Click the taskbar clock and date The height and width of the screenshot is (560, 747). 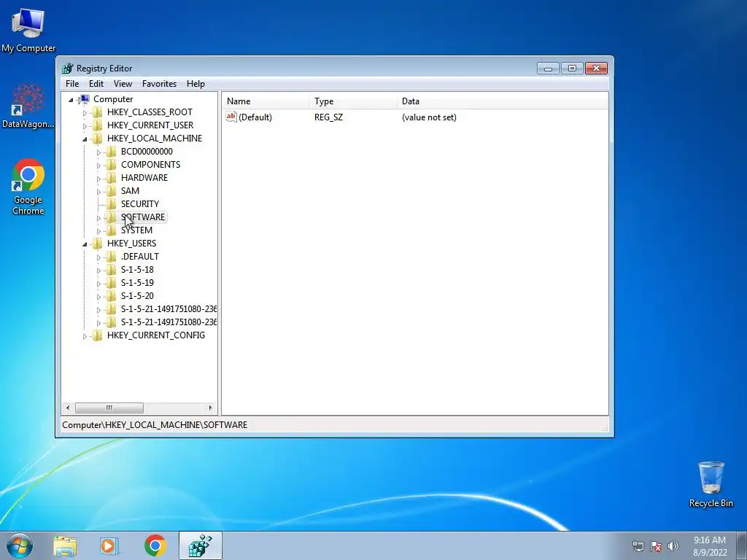(710, 546)
